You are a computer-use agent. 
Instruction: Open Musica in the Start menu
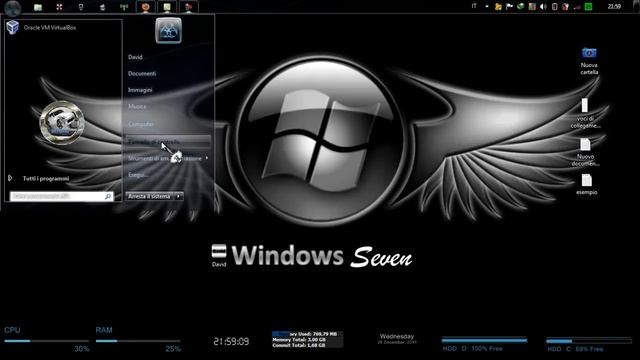click(x=137, y=107)
